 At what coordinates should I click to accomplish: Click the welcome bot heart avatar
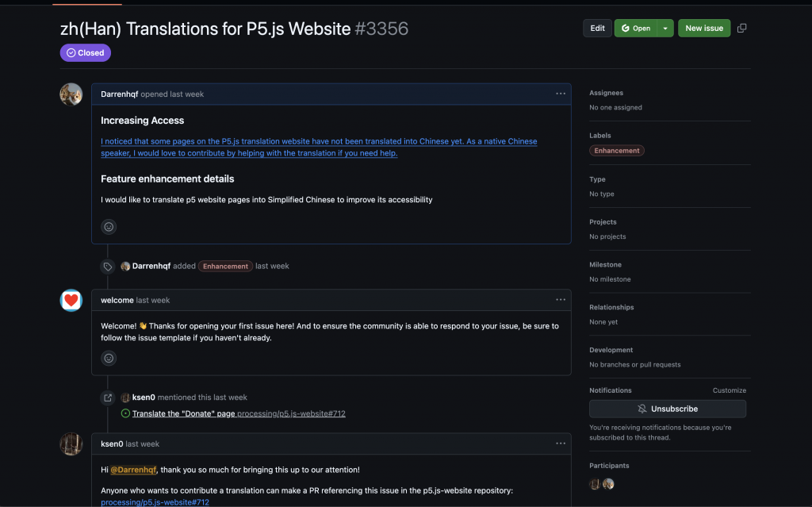[71, 300]
